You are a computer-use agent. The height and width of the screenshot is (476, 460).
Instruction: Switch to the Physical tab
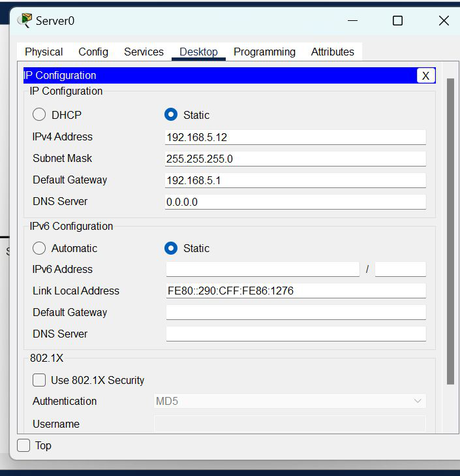[44, 52]
